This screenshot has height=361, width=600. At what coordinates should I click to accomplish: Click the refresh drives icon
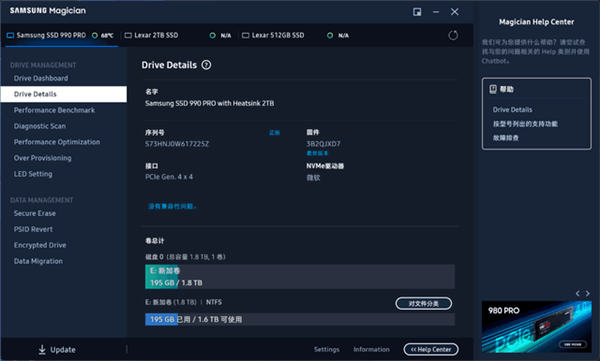(453, 35)
